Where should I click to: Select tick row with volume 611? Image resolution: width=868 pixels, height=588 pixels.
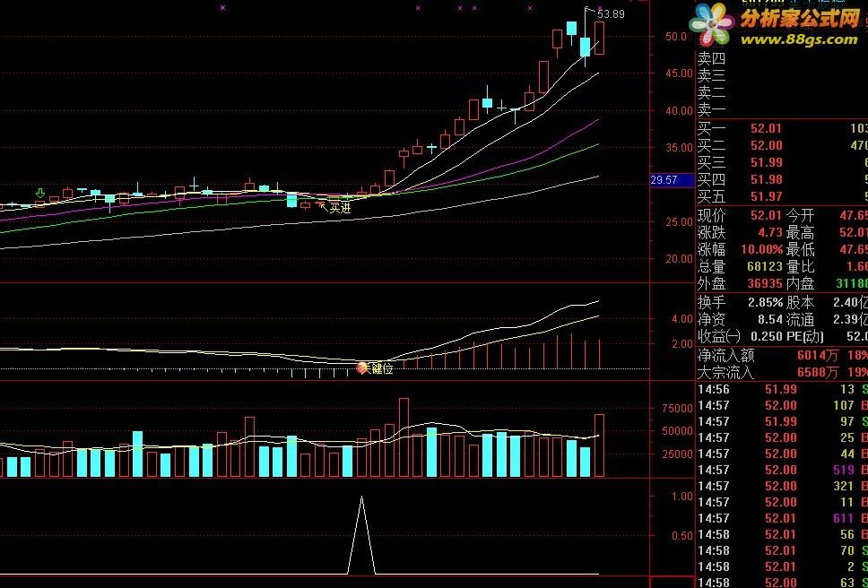click(x=782, y=518)
